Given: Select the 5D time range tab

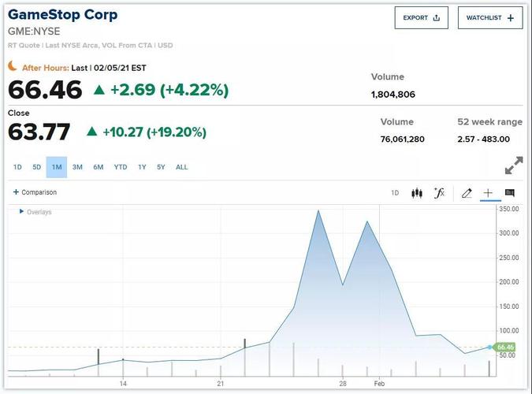Looking at the screenshot, I should click(x=36, y=167).
